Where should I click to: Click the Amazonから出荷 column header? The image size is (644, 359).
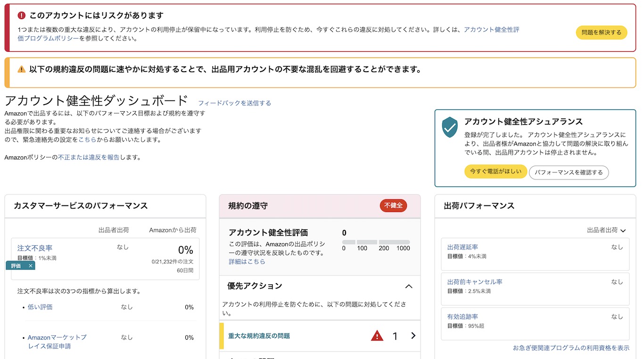173,230
